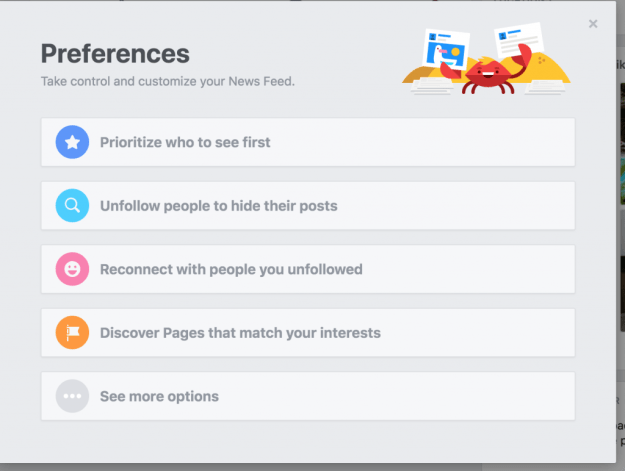Click the 'Preferences' heading
Screen dimensions: 625x471
click(x=115, y=53)
